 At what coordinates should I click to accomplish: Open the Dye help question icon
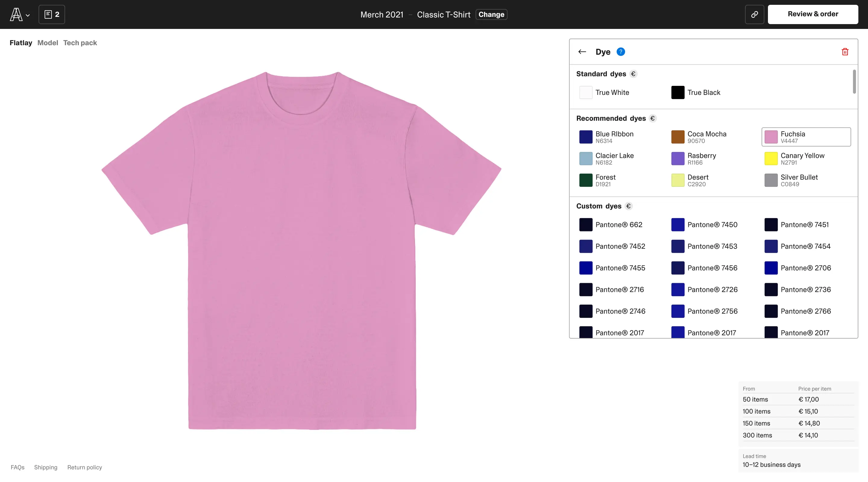(620, 52)
